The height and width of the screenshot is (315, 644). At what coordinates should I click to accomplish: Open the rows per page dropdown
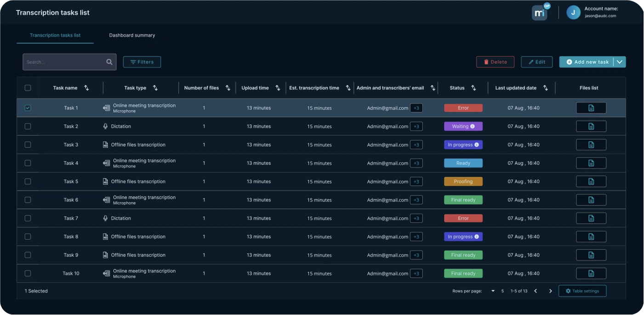point(493,291)
